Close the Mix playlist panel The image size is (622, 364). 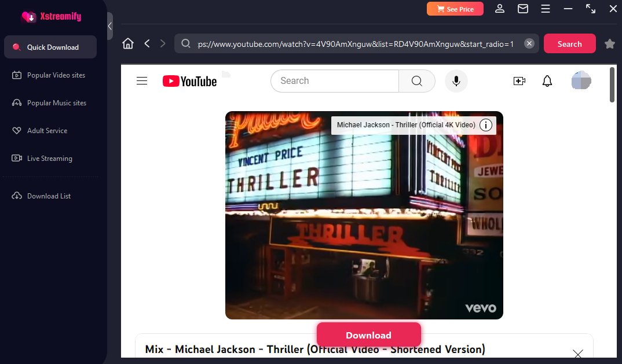(578, 353)
